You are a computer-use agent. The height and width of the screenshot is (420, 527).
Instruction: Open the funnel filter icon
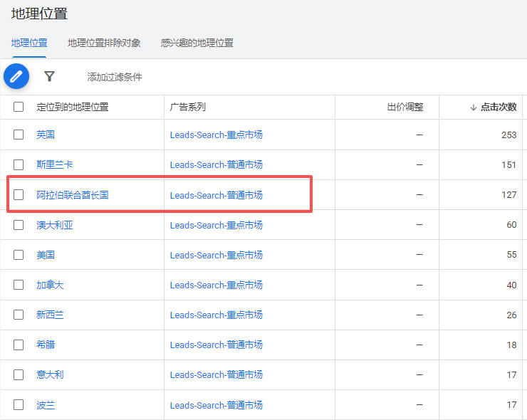(49, 76)
